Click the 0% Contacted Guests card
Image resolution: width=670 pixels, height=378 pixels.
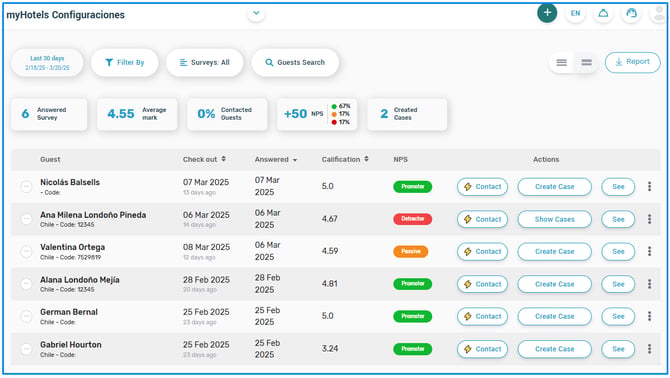tap(227, 114)
